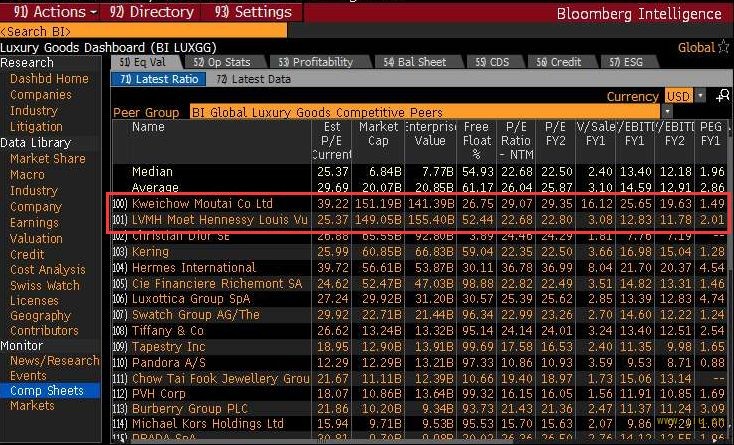Sort by Est P/E Current column header
Viewport: 734px width, 445px height.
331,140
